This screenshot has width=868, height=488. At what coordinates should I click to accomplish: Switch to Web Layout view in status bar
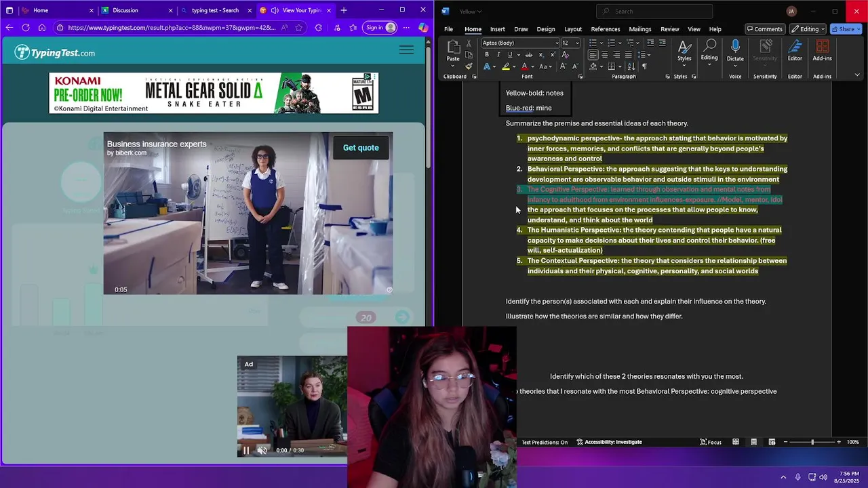pos(772,442)
